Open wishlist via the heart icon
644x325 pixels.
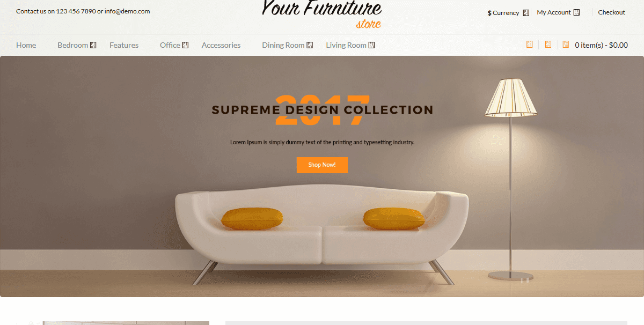click(548, 45)
